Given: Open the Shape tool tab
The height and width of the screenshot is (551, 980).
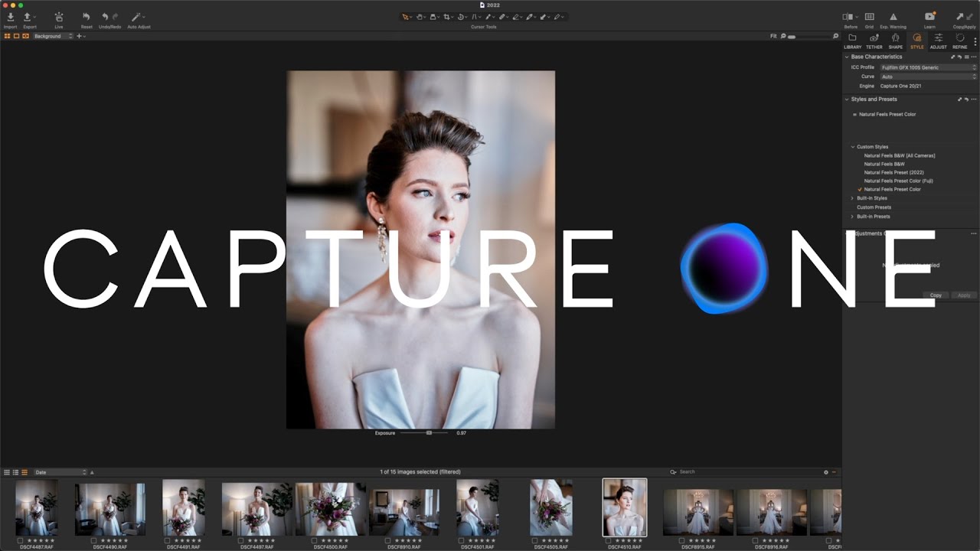Looking at the screenshot, I should point(895,41).
